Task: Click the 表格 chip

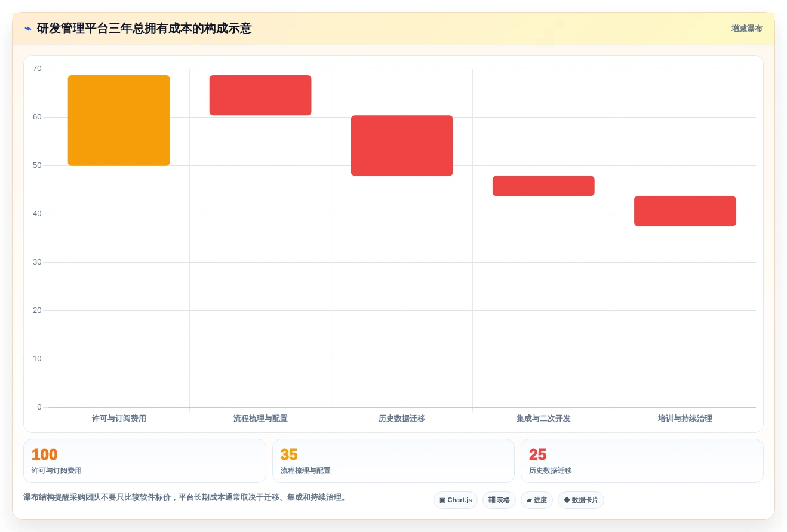Action: click(499, 500)
